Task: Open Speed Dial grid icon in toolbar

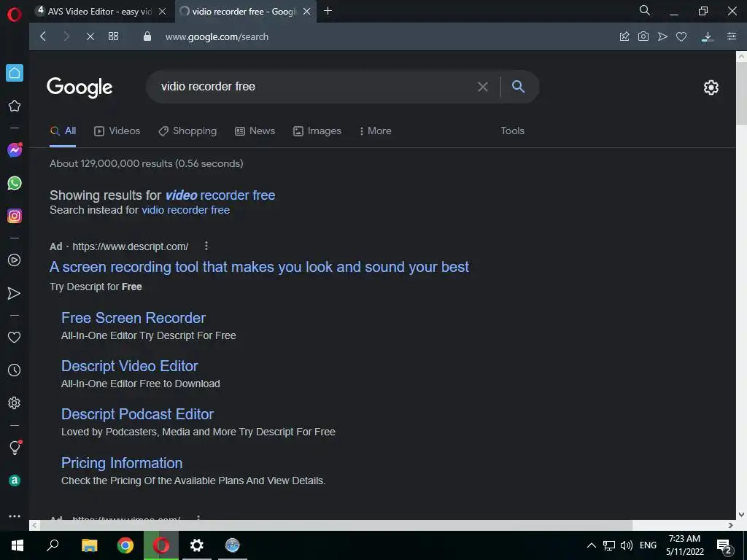Action: [x=113, y=36]
